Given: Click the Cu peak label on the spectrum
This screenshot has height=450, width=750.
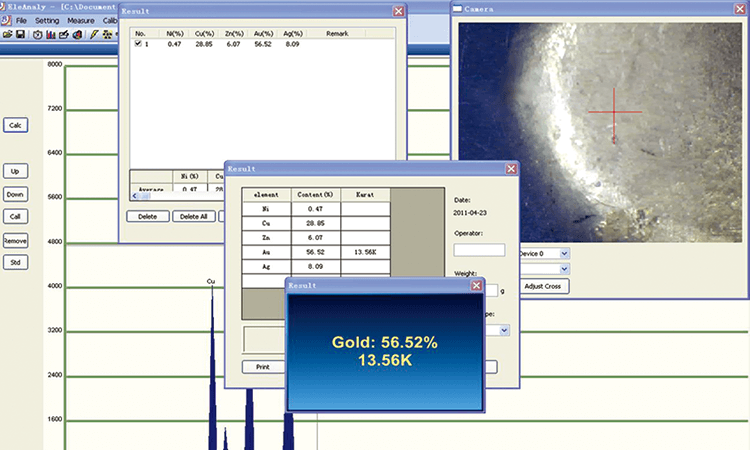Looking at the screenshot, I should (211, 281).
